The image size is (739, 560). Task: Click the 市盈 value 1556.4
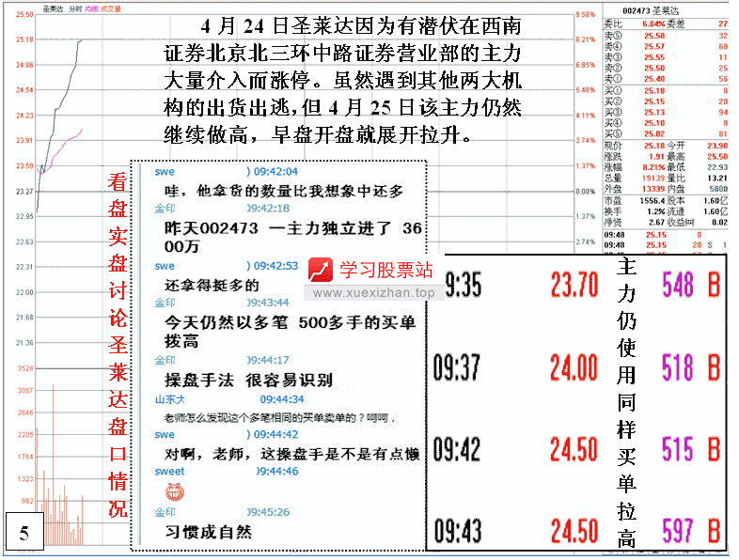[x=653, y=201]
